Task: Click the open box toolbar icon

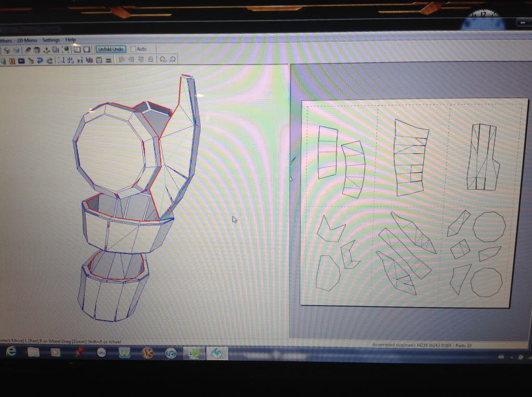Action: (36, 50)
